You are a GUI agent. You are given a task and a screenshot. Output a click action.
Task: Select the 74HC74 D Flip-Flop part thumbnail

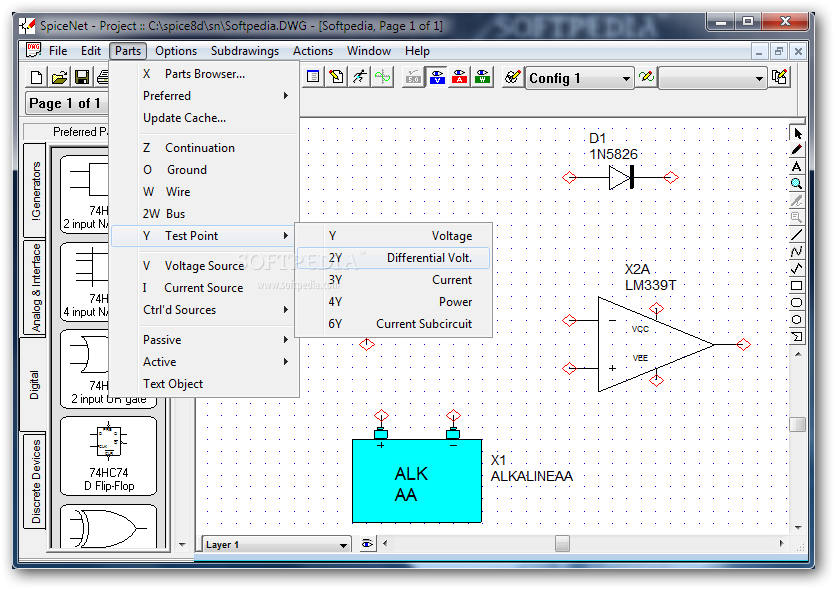pos(109,456)
